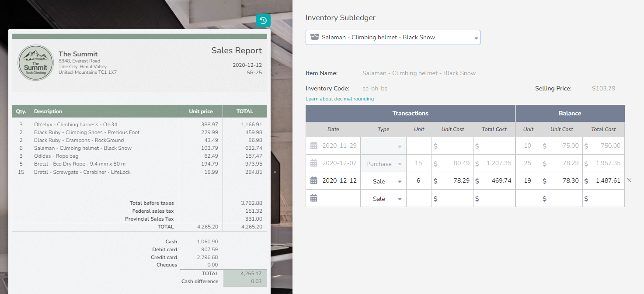Click the empty row transaction unit cost field
Image resolution: width=644 pixels, height=294 pixels.
[452, 198]
